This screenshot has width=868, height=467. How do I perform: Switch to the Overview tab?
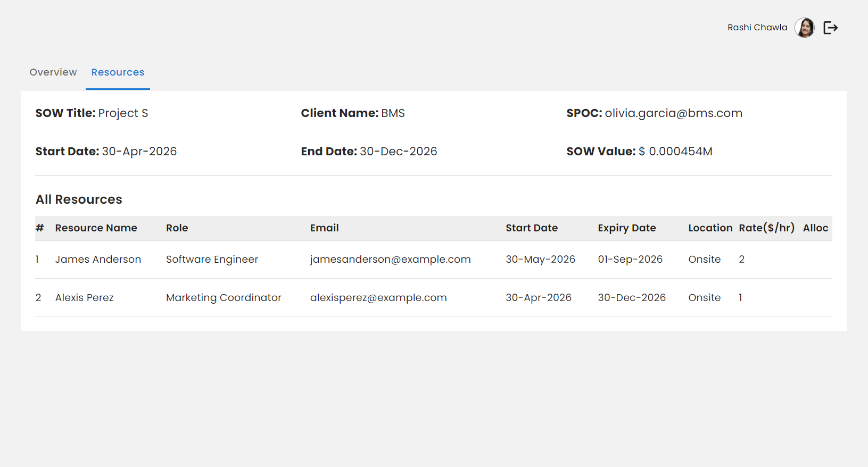coord(53,72)
